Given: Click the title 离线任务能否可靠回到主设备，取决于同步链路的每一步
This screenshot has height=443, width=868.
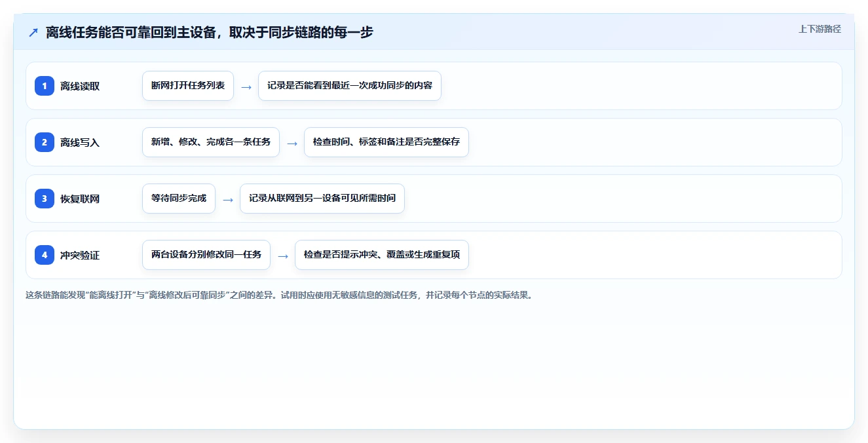Looking at the screenshot, I should coord(210,32).
